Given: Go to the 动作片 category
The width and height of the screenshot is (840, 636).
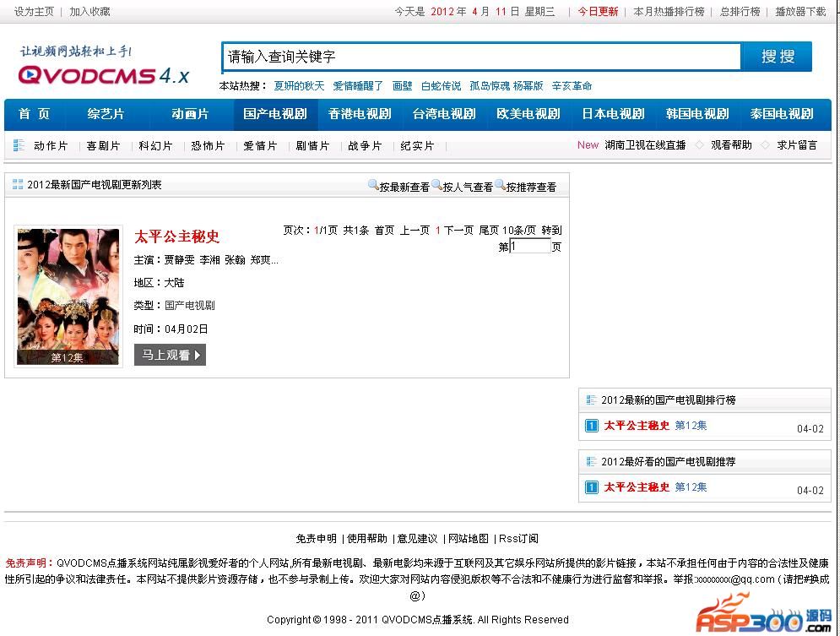Looking at the screenshot, I should pos(51,146).
